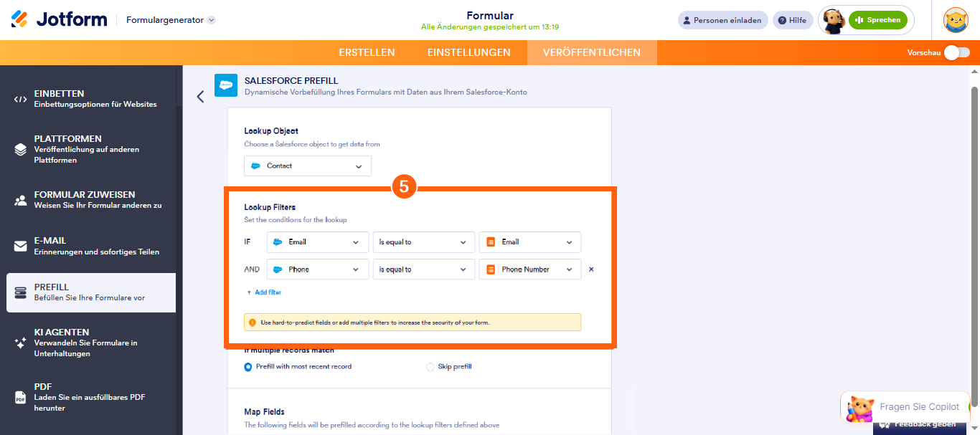Open the user avatar profile menu

tap(956, 20)
